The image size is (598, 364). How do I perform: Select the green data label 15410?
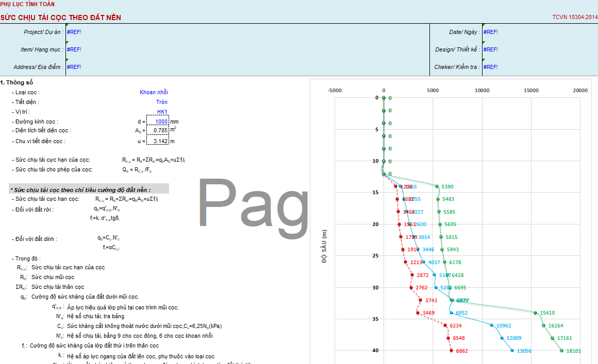pyautogui.click(x=547, y=313)
